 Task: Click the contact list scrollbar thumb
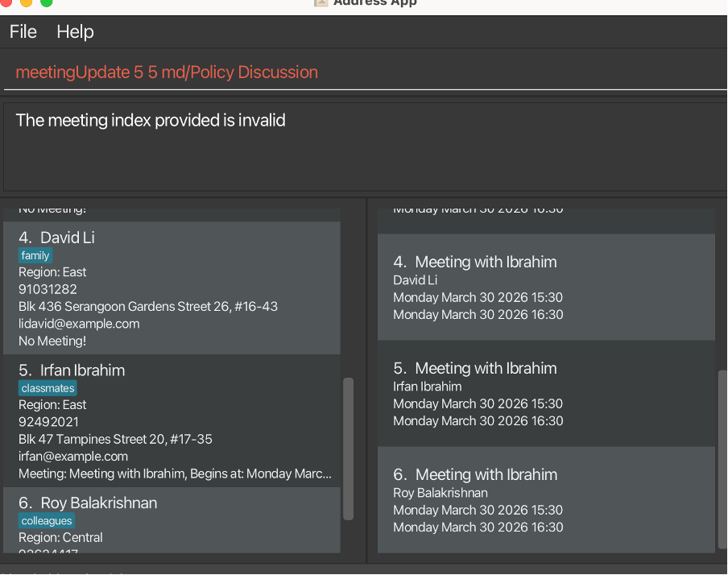348,449
